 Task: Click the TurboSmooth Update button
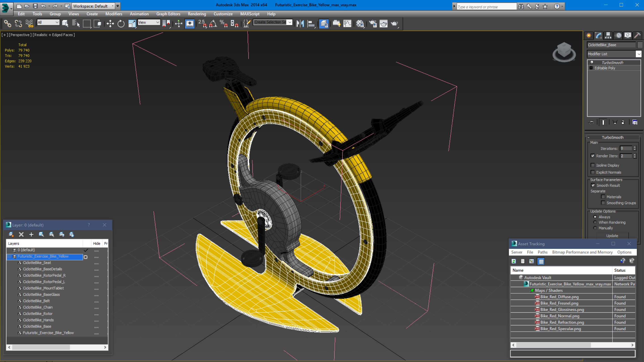(612, 235)
